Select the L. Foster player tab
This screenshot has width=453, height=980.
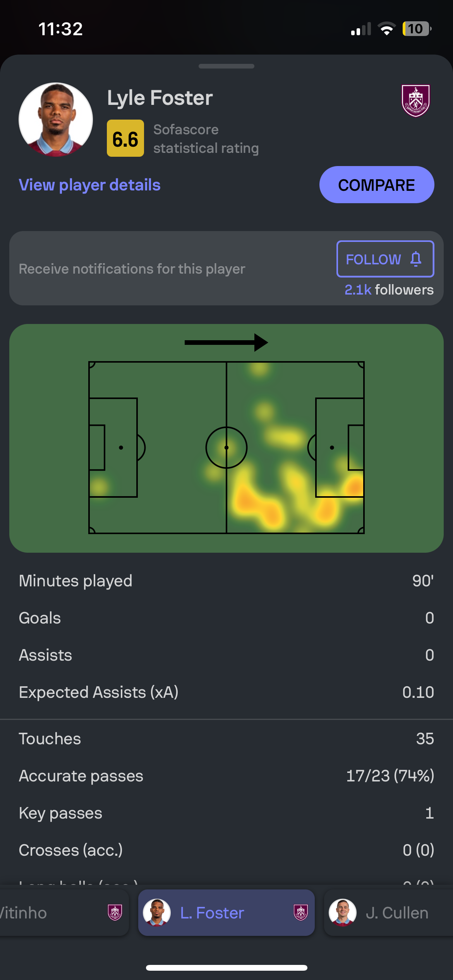226,913
